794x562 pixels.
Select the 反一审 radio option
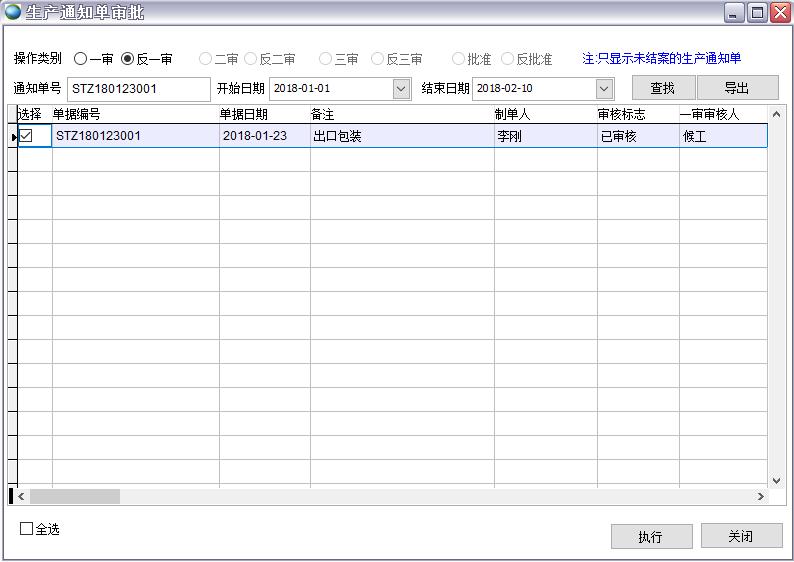tap(127, 59)
